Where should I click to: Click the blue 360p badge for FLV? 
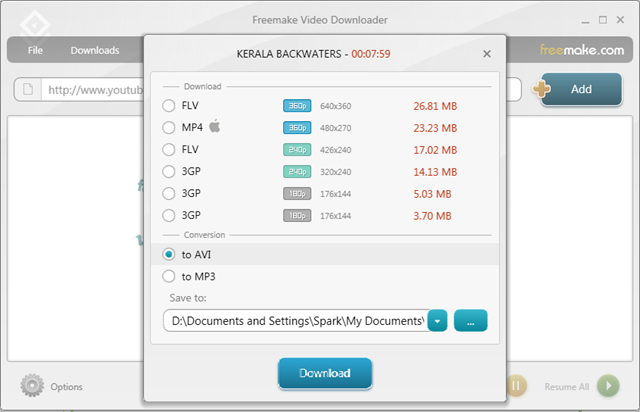pos(297,106)
